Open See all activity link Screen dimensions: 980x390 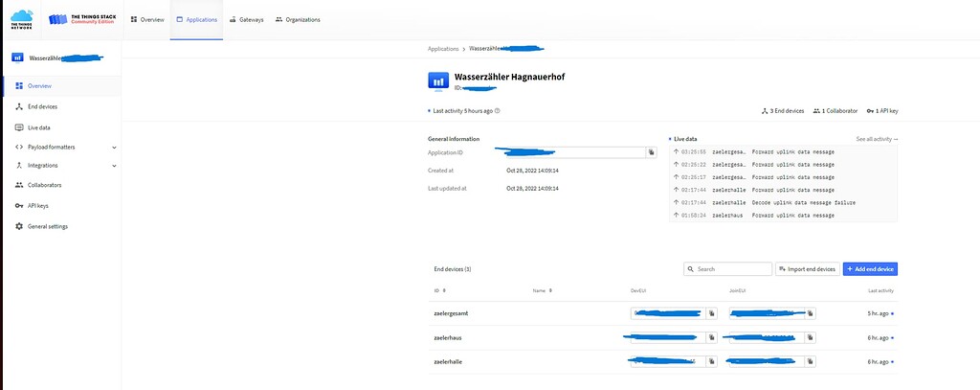[876, 139]
